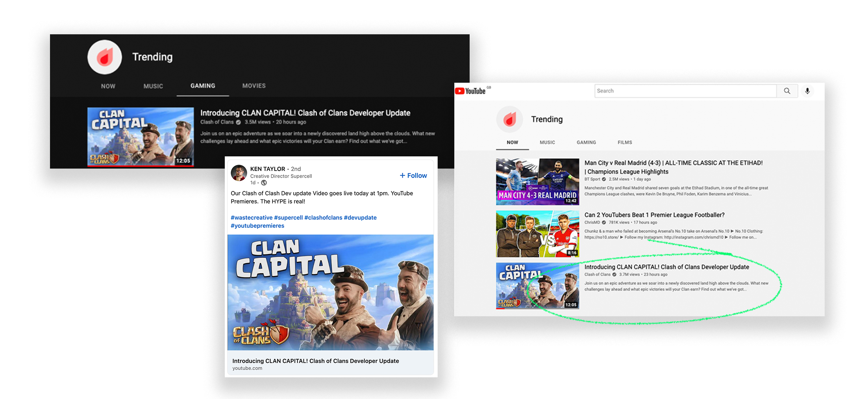
Task: Select the MOVIES tab
Action: click(254, 86)
